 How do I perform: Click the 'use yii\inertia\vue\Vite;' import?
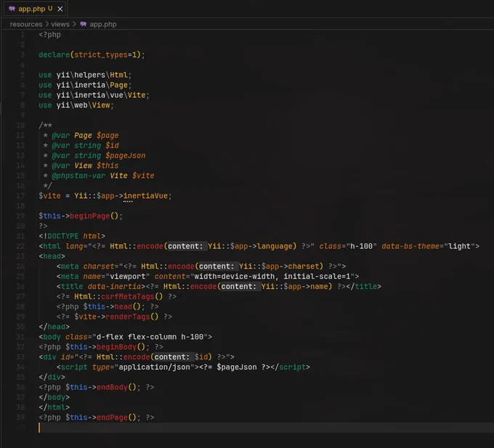(x=94, y=95)
